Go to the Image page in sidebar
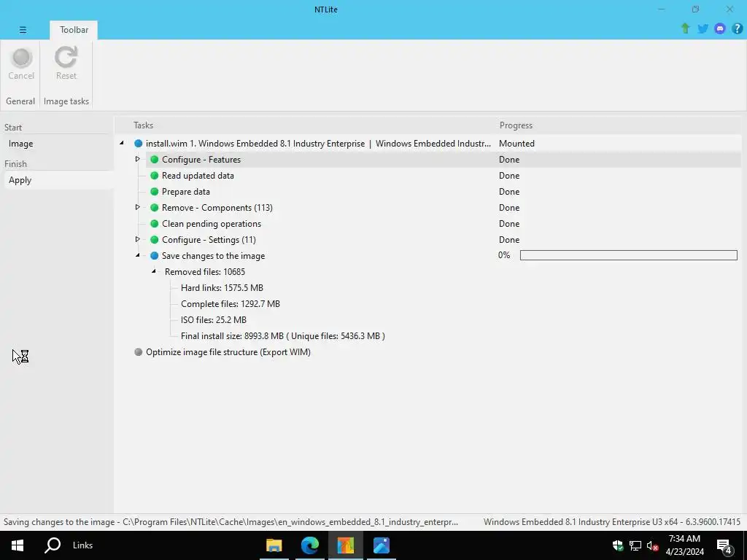747x560 pixels. click(58, 144)
